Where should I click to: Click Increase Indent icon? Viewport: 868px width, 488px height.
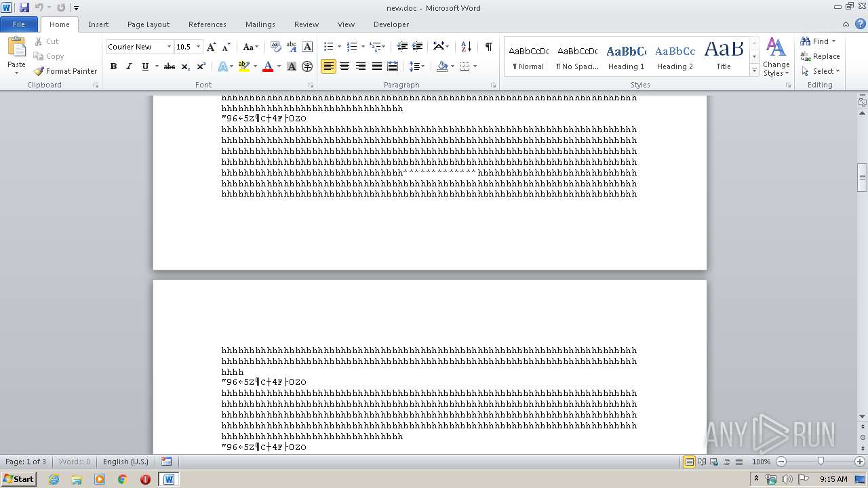418,47
